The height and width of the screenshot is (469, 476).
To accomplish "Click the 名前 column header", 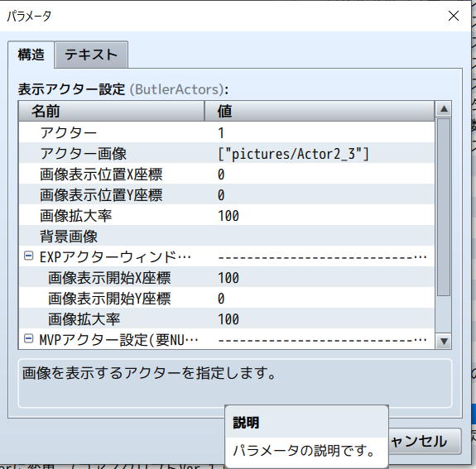I will 112,111.
